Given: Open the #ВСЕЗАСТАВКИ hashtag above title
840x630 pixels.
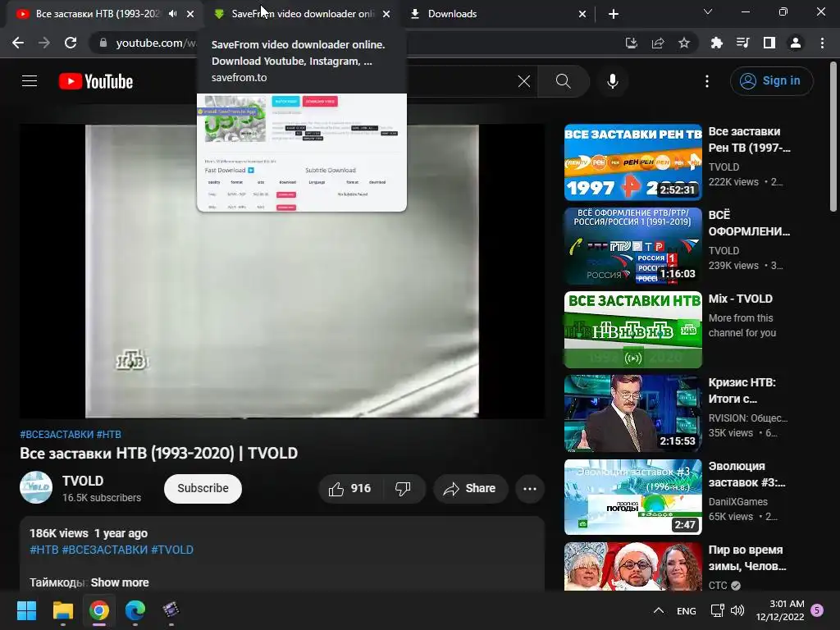Looking at the screenshot, I should coord(57,435).
